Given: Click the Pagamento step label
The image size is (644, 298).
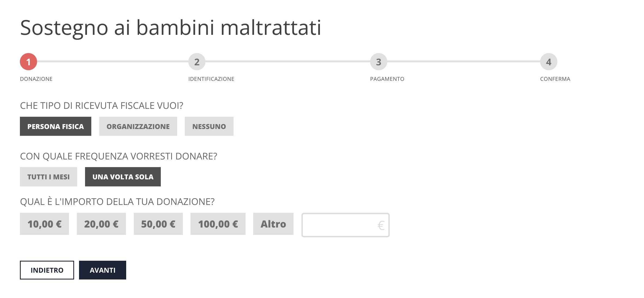Looking at the screenshot, I should (x=387, y=79).
